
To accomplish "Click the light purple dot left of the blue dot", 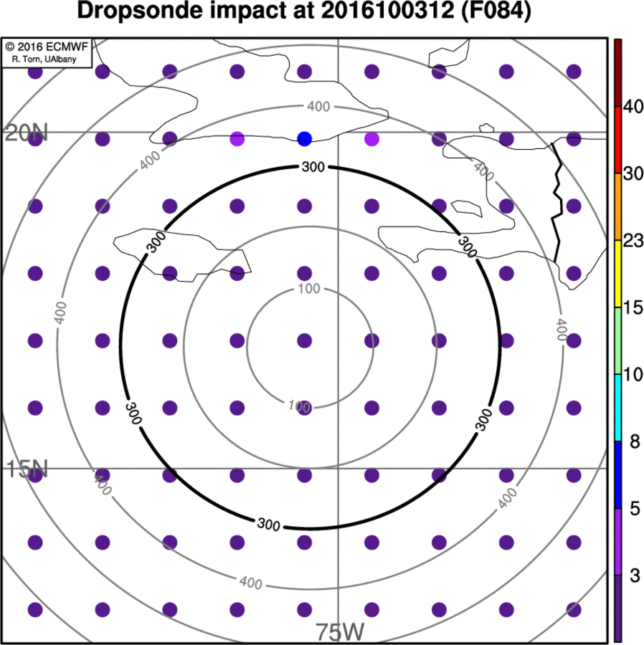I will pos(237,139).
